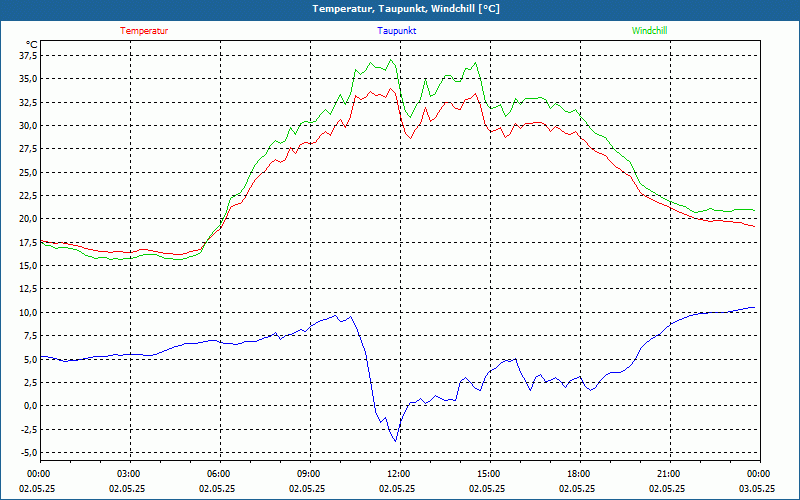
Task: Select the red 'Temperatur' legend label
Action: click(x=144, y=31)
